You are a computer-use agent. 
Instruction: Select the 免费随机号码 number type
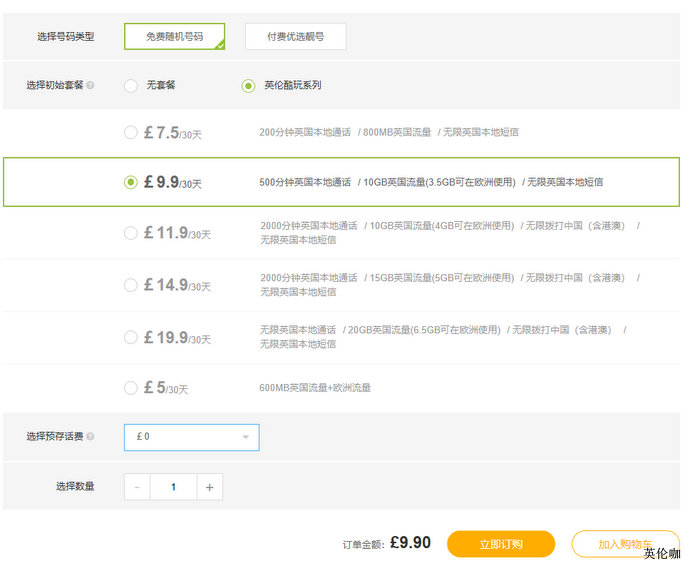coord(174,37)
